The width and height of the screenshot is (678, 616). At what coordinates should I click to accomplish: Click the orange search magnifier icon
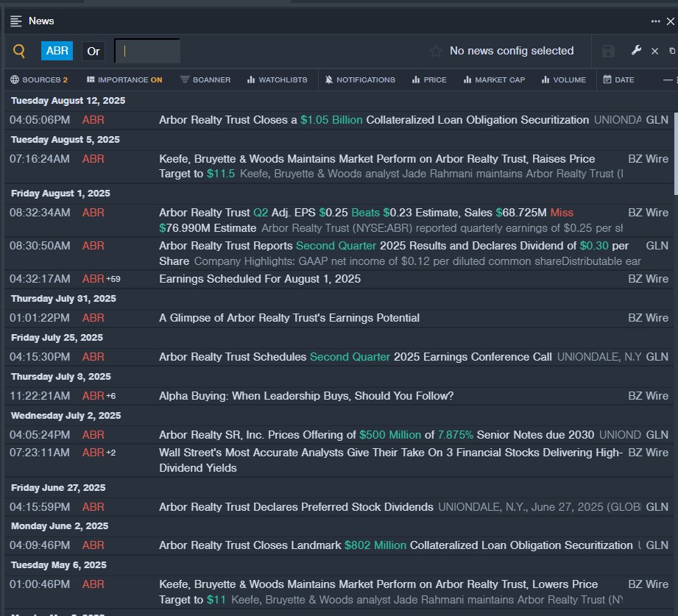click(19, 51)
